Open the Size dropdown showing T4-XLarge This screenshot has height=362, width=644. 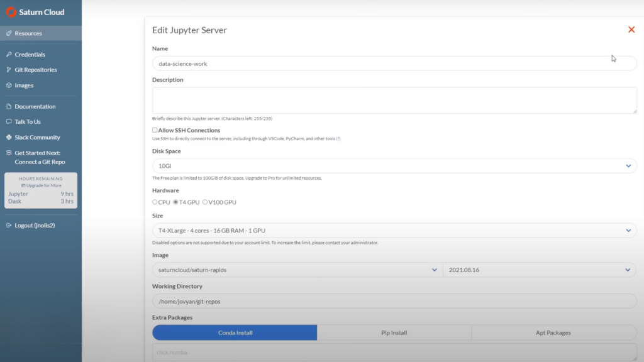(394, 230)
